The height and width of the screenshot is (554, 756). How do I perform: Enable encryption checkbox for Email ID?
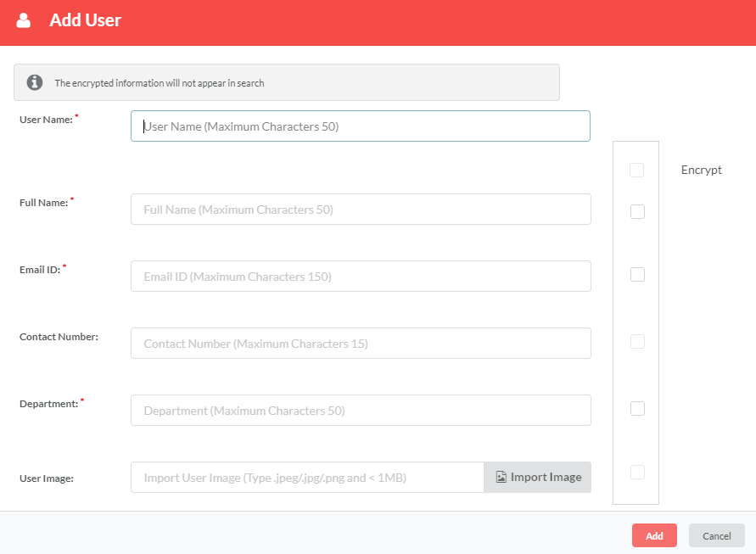(x=637, y=274)
